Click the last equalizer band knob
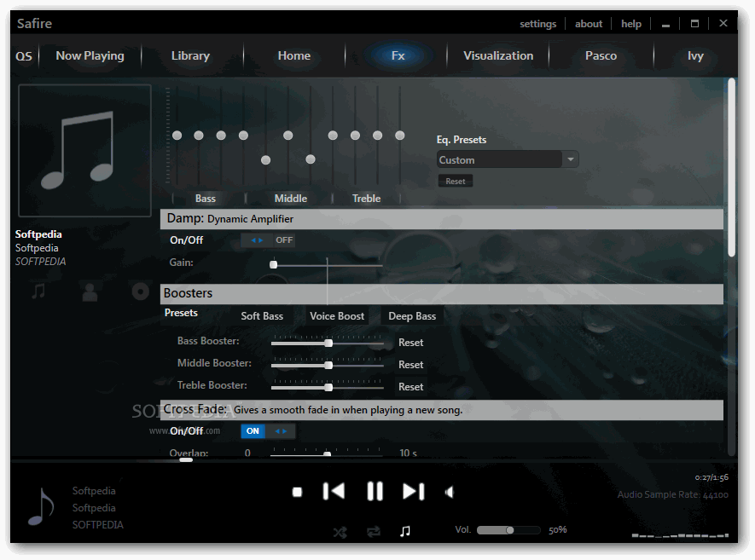Viewport: 755px width, 560px height. click(399, 136)
